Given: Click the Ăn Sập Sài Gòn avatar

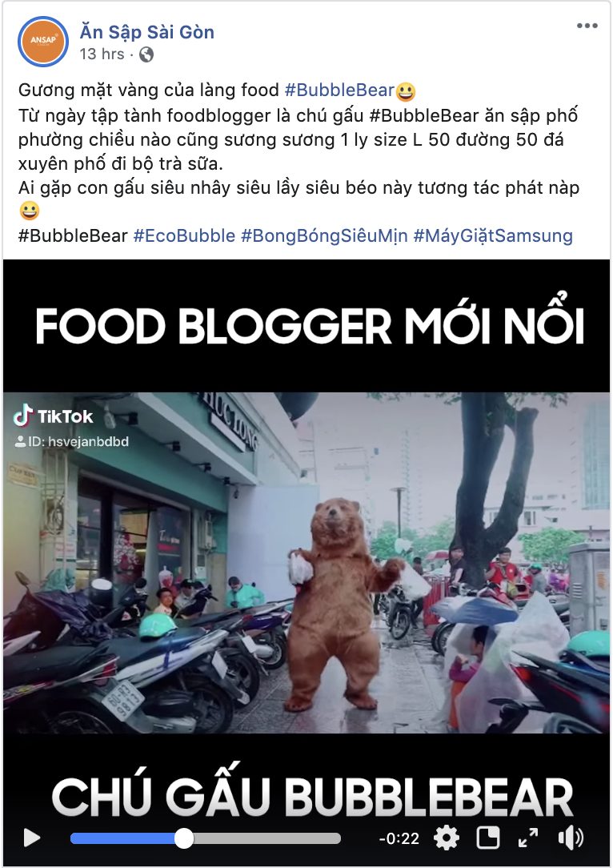Looking at the screenshot, I should 43,42.
